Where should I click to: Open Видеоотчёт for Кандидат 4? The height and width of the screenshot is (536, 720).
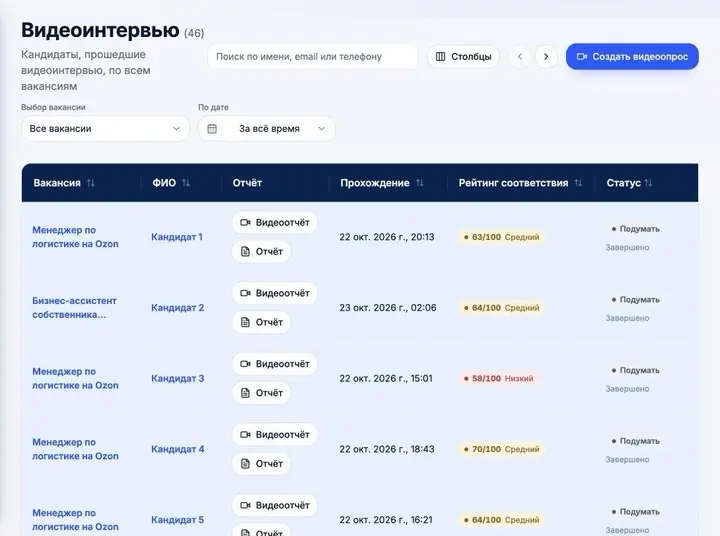[x=275, y=434]
